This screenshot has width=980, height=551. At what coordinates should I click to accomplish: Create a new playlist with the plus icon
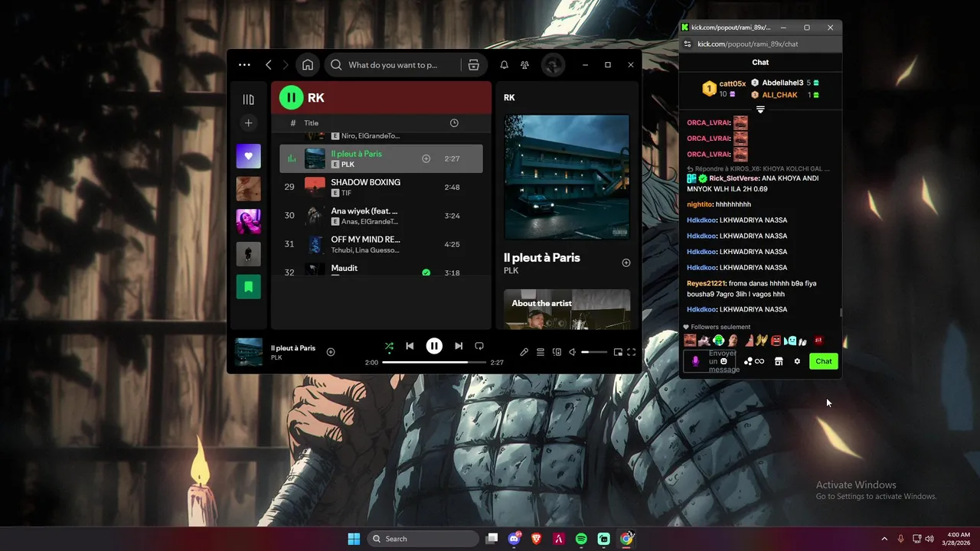pyautogui.click(x=248, y=123)
